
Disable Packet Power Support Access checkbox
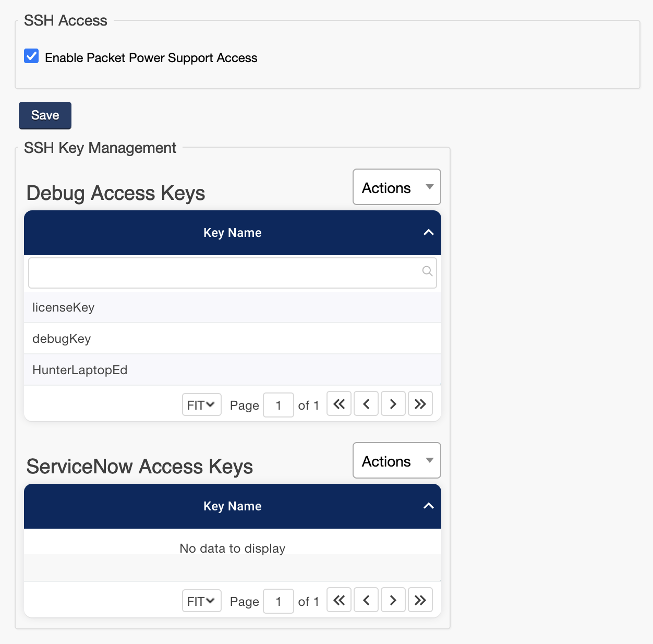tap(31, 56)
